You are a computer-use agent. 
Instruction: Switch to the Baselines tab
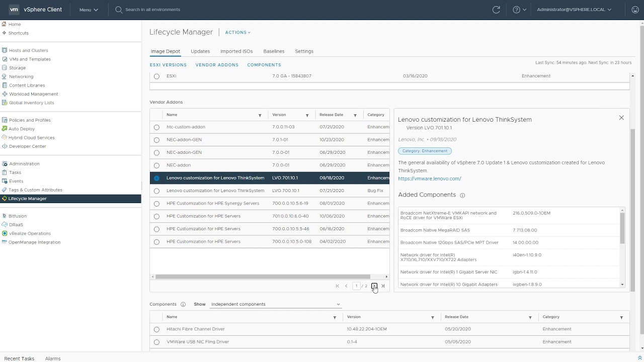(274, 51)
